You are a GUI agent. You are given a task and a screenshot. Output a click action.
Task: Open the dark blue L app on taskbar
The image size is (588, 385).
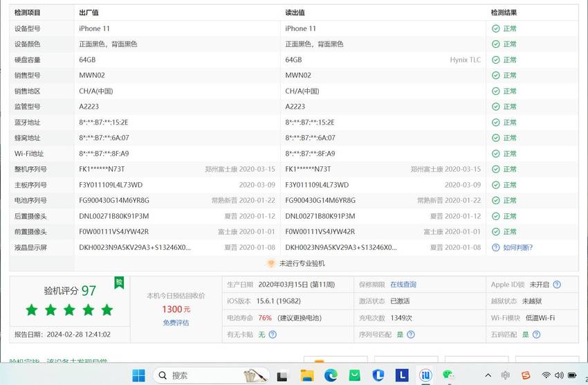(402, 375)
